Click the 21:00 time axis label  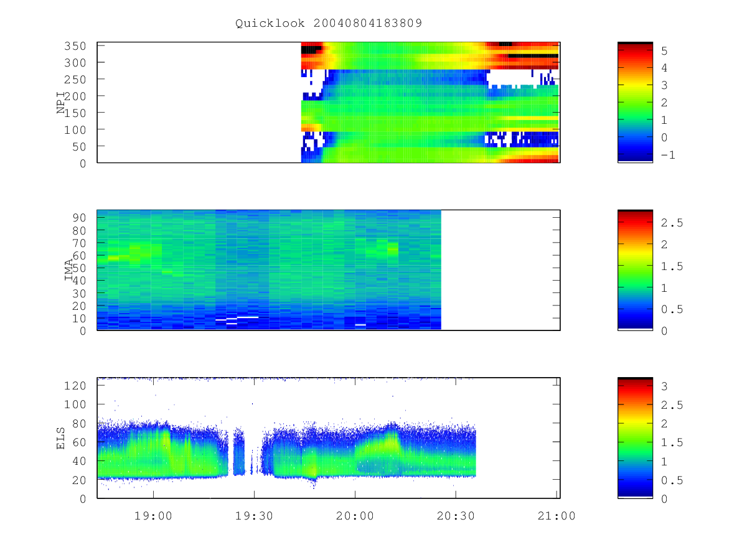[x=557, y=516]
